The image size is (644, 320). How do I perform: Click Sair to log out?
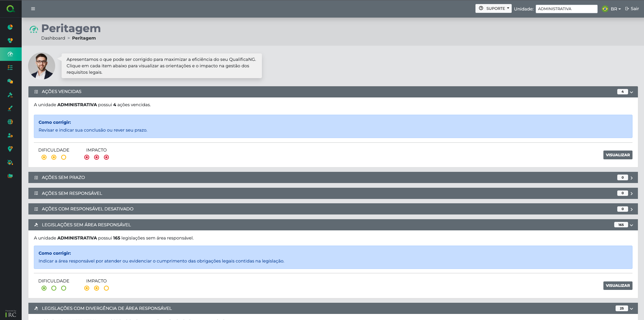coord(632,9)
